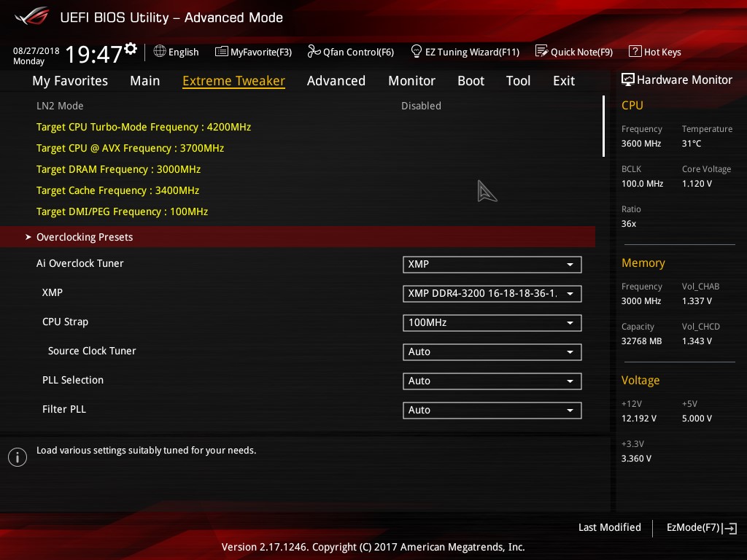Click the Quick Note pencil icon

point(541,51)
